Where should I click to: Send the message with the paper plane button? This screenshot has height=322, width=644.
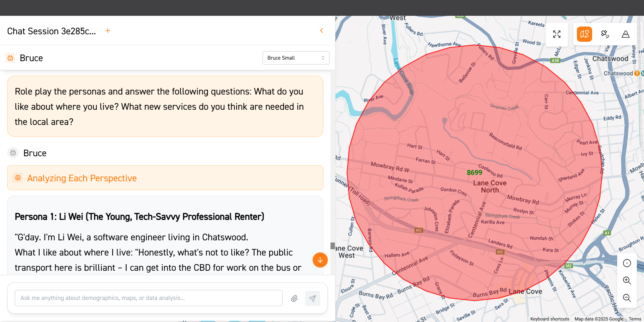click(x=312, y=298)
